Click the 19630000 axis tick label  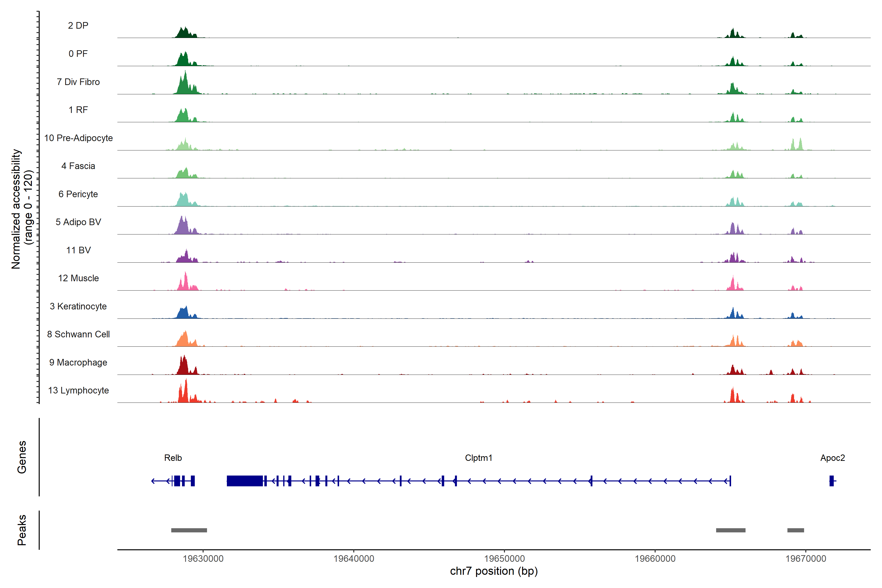[203, 559]
